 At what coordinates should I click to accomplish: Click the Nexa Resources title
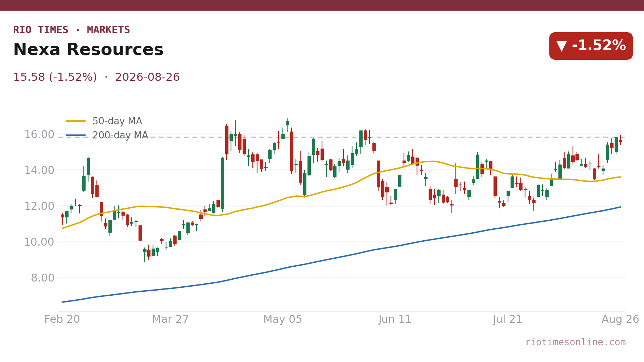(x=88, y=50)
